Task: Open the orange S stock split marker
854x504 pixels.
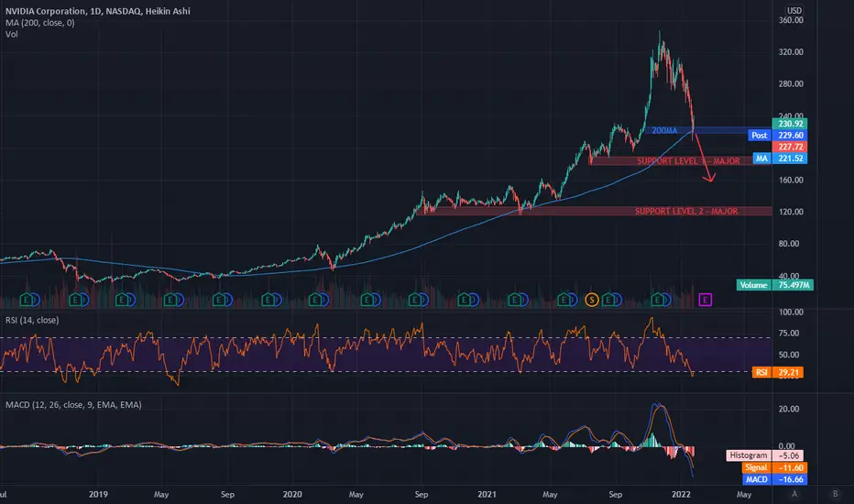Action: (592, 300)
